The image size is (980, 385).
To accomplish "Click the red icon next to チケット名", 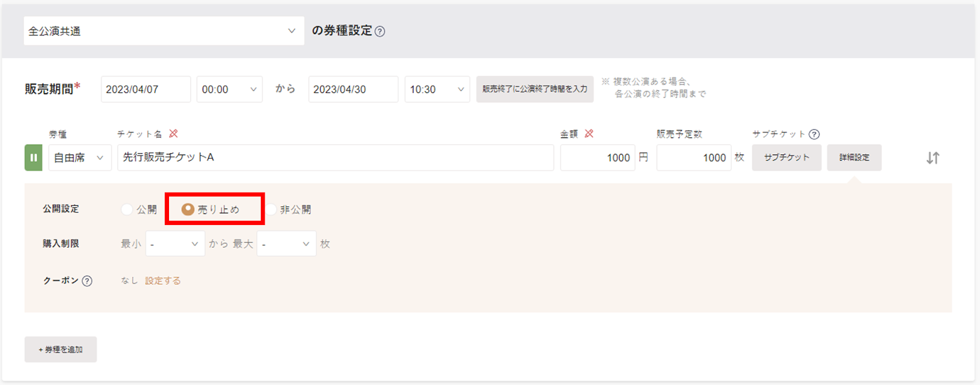I will coord(173,134).
